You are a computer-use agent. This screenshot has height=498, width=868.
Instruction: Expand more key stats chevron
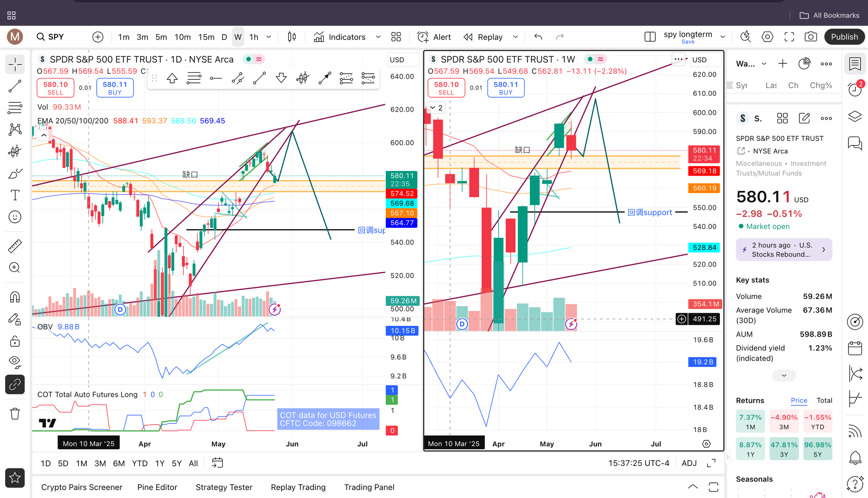784,376
